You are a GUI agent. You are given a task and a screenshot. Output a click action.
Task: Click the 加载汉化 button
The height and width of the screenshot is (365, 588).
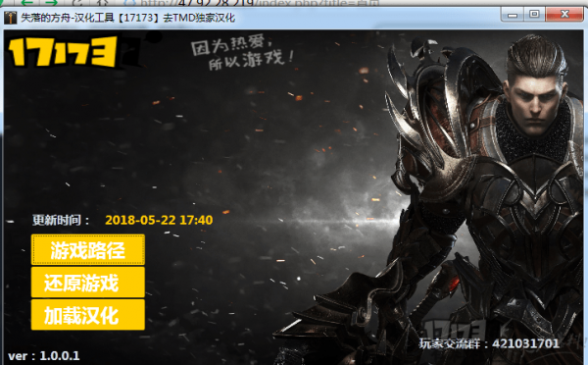[88, 315]
